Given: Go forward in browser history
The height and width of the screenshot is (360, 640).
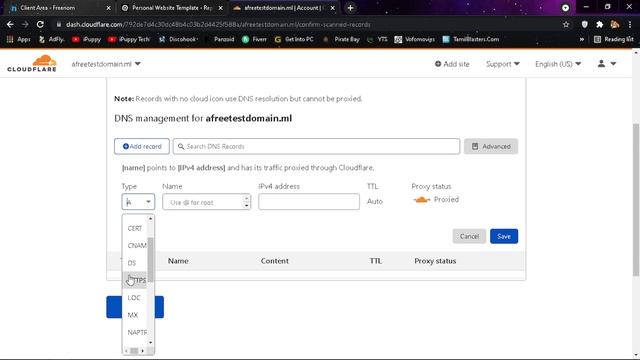Looking at the screenshot, I should pos(25,24).
